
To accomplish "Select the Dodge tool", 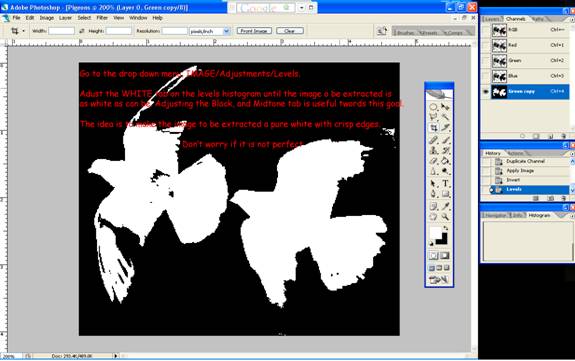I will point(445,171).
